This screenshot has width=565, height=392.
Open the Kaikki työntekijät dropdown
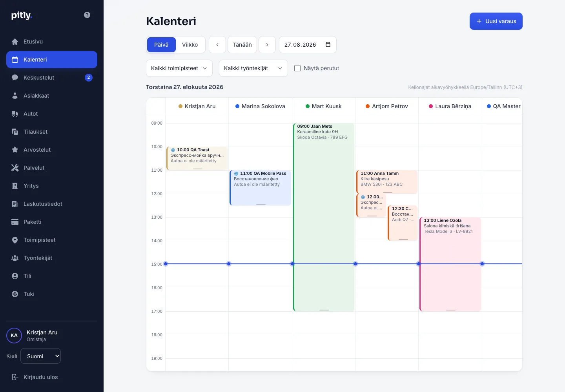[253, 68]
